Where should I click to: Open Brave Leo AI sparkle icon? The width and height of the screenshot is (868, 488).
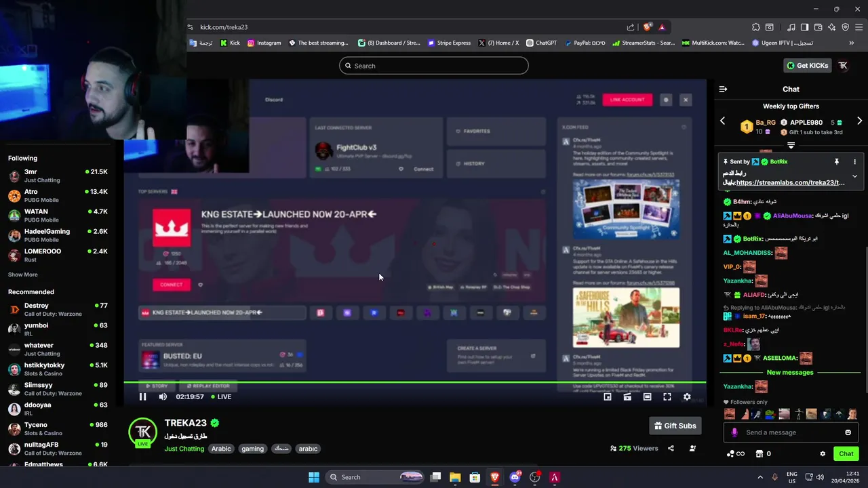pos(831,27)
